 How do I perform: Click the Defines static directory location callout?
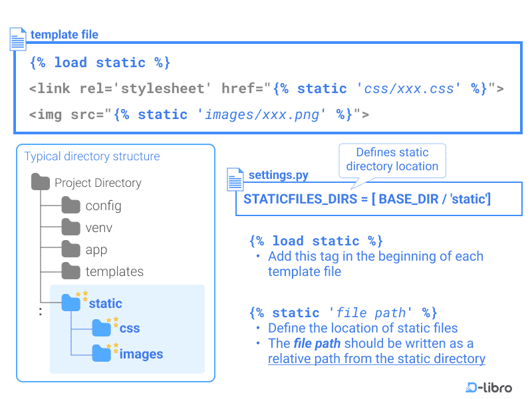(392, 159)
